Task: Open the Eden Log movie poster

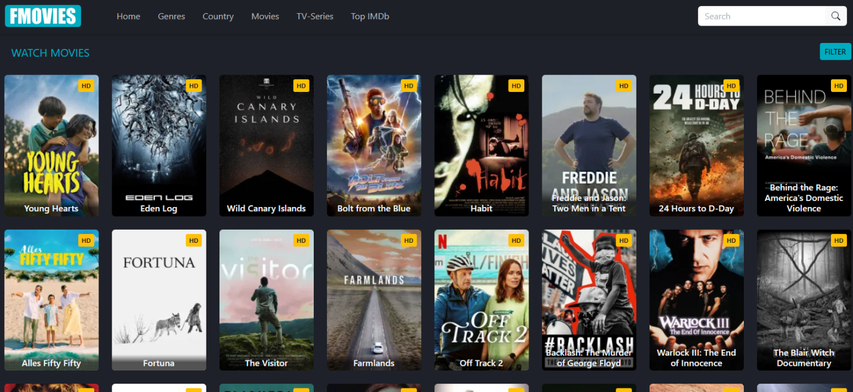Action: [x=159, y=146]
